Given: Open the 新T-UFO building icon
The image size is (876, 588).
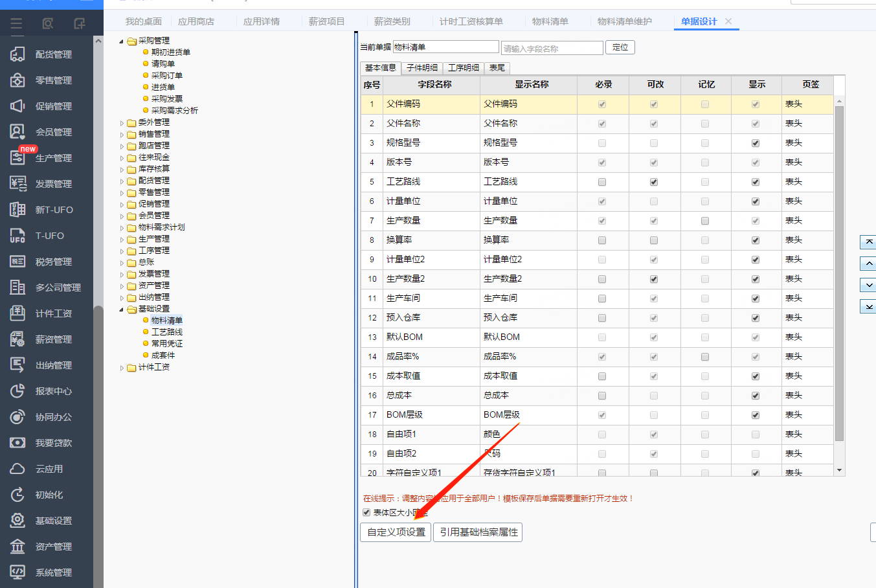Looking at the screenshot, I should coord(17,210).
